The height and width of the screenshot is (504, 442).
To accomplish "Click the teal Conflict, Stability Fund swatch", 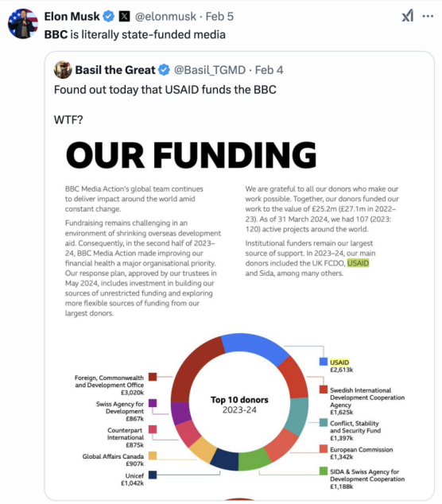I will (x=324, y=423).
